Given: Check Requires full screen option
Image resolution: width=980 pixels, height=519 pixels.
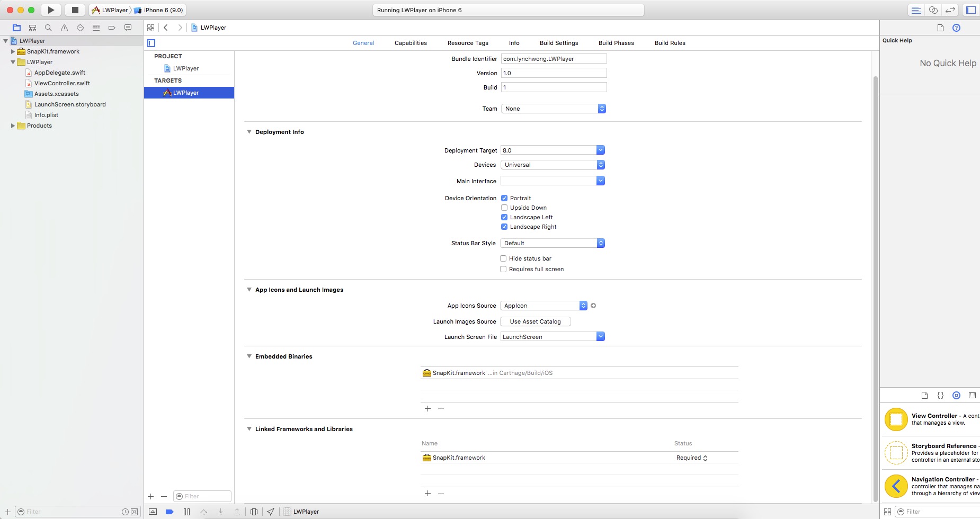Looking at the screenshot, I should 503,269.
